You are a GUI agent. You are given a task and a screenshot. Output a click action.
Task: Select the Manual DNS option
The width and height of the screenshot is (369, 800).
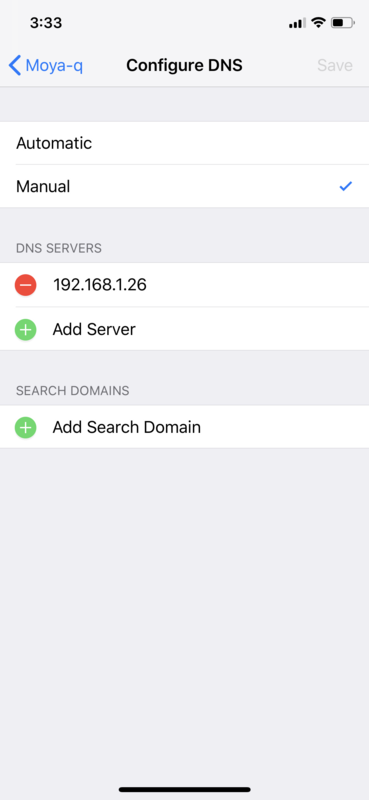coord(184,186)
